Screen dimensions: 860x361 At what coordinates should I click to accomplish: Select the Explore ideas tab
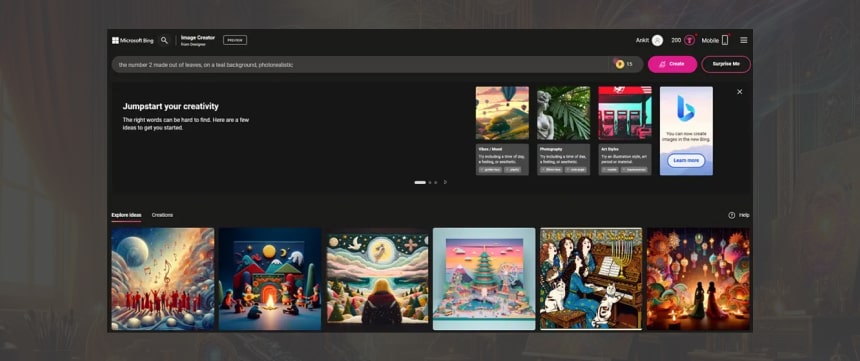coord(126,215)
